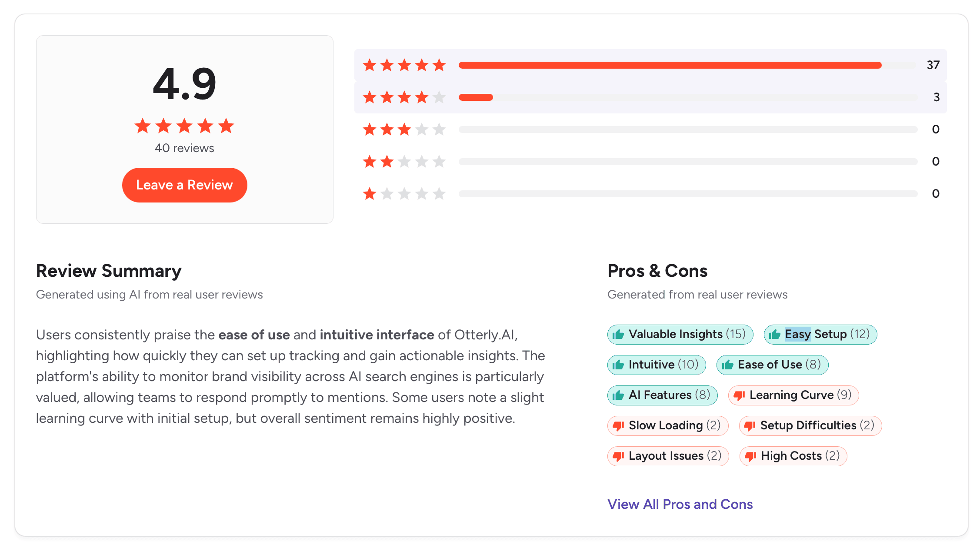Image resolution: width=980 pixels, height=551 pixels.
Task: Click the 37 count beside five stars
Action: point(934,65)
